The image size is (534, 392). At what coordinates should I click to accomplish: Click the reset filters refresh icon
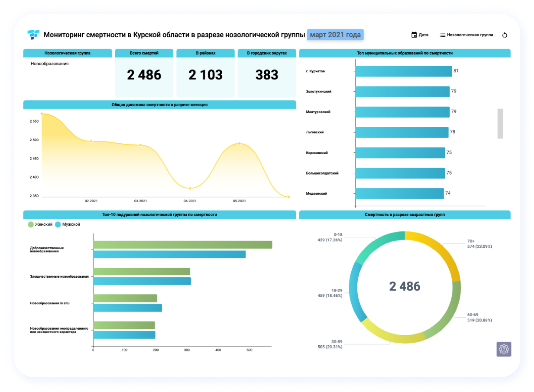click(x=505, y=35)
